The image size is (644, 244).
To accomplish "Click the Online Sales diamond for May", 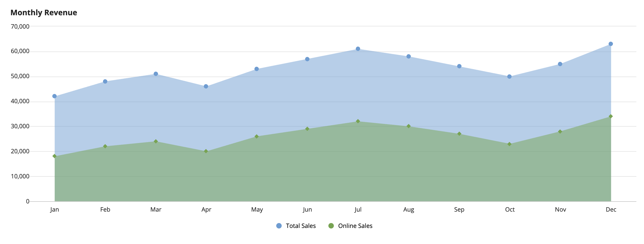I will [257, 136].
